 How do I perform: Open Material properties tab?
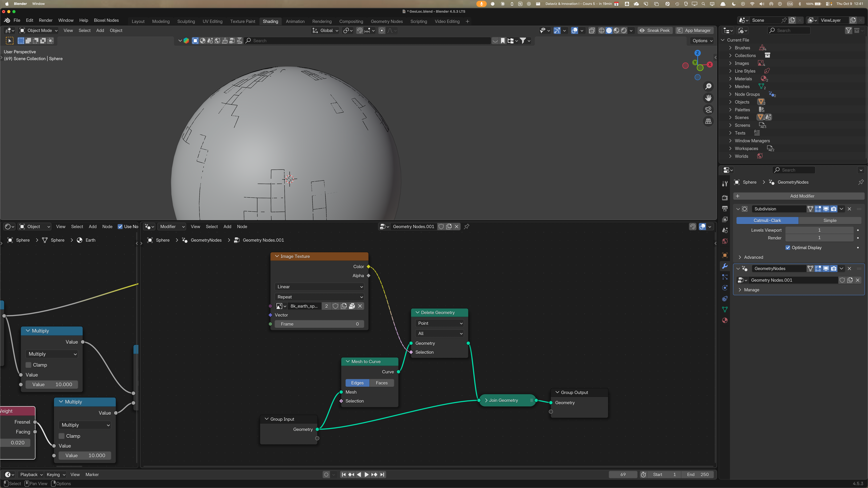coord(725,320)
